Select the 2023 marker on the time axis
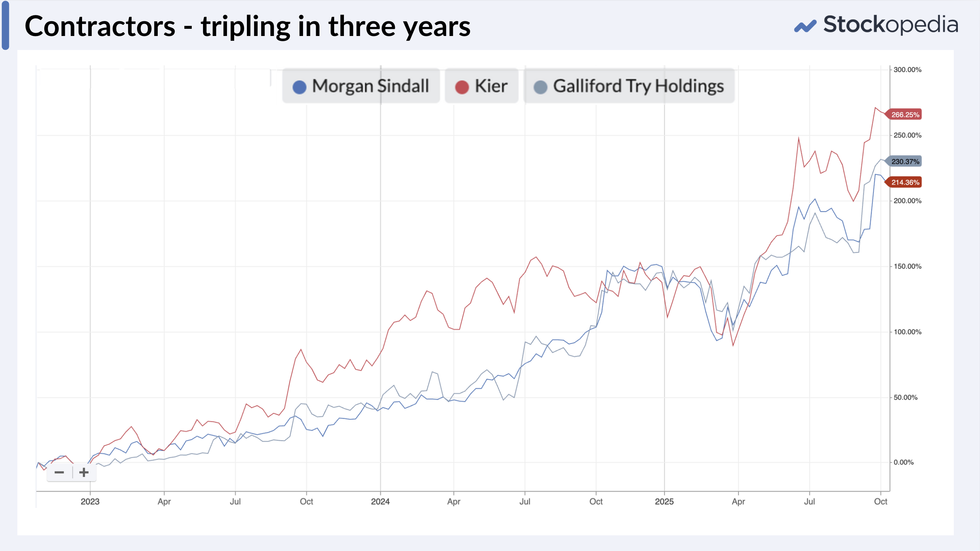 click(90, 502)
